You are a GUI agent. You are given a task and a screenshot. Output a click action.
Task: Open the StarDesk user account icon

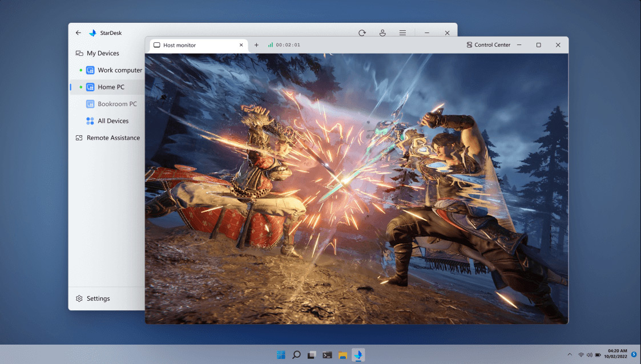click(382, 33)
